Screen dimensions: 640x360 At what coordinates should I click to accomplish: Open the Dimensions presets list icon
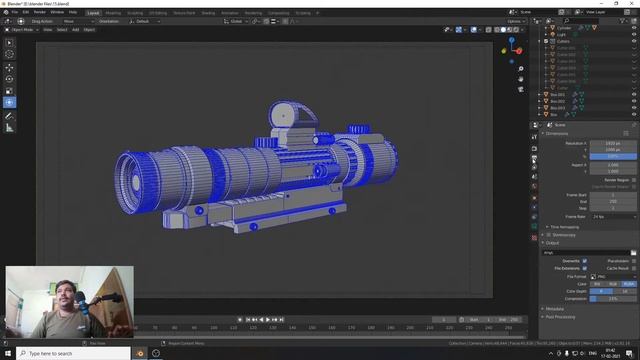[626, 133]
